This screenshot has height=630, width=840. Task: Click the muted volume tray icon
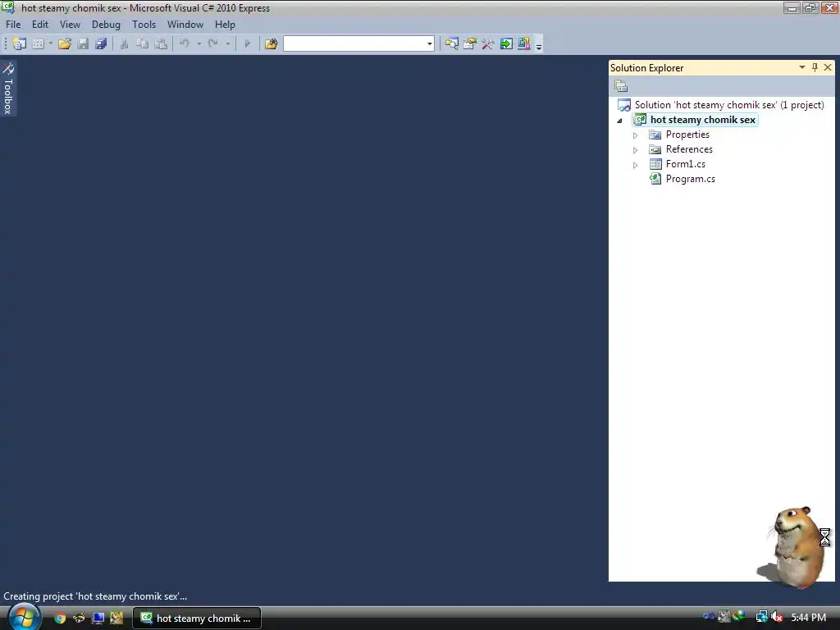777,618
